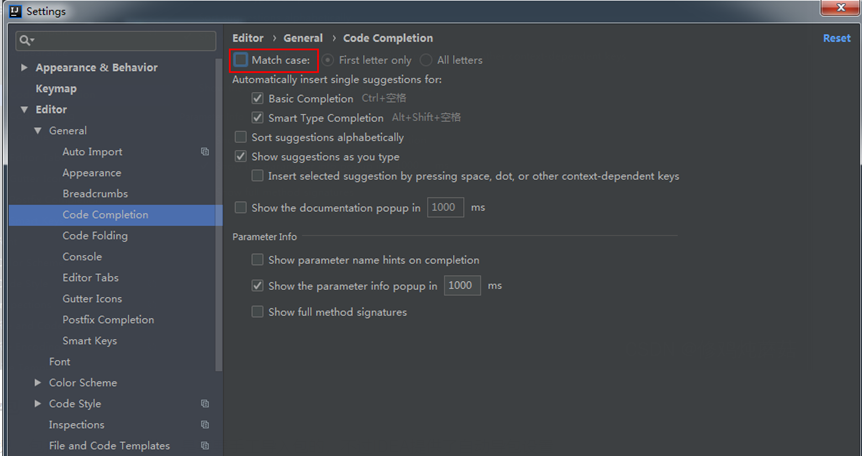The height and width of the screenshot is (456, 862).
Task: Click the search magnifier icon in settings
Action: pyautogui.click(x=26, y=41)
